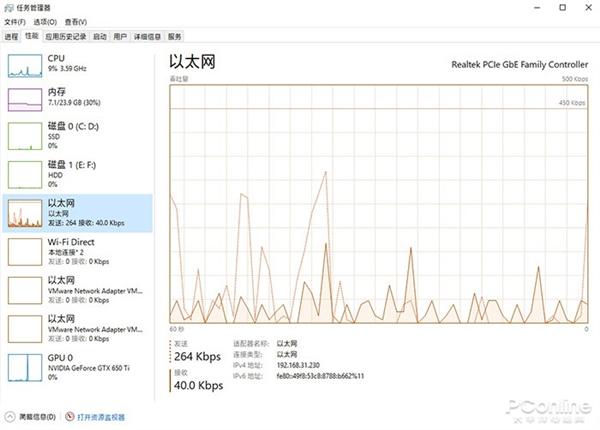The image size is (600, 430).
Task: Click the IPv4 address 192.168.31.230
Action: (298, 365)
